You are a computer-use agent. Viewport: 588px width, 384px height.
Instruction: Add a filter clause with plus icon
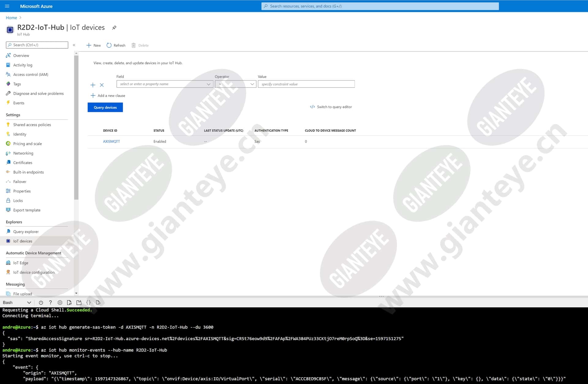tap(93, 85)
